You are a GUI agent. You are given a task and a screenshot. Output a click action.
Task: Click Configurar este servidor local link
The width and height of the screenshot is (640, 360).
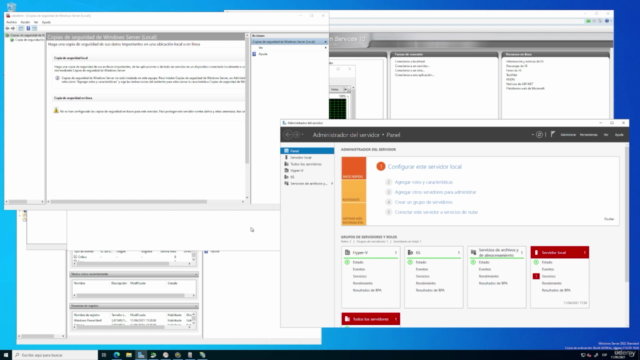pos(424,167)
